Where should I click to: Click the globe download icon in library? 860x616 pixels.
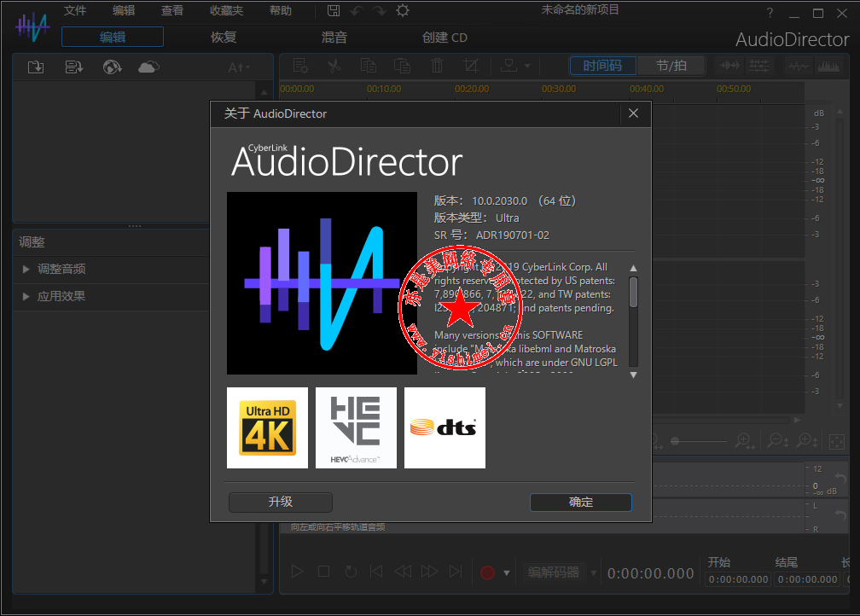pos(112,67)
